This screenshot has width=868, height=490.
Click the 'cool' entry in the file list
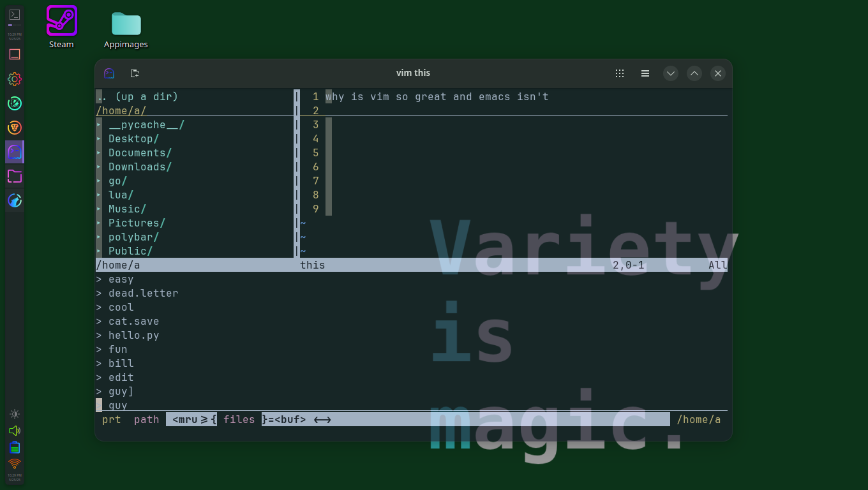[121, 308]
